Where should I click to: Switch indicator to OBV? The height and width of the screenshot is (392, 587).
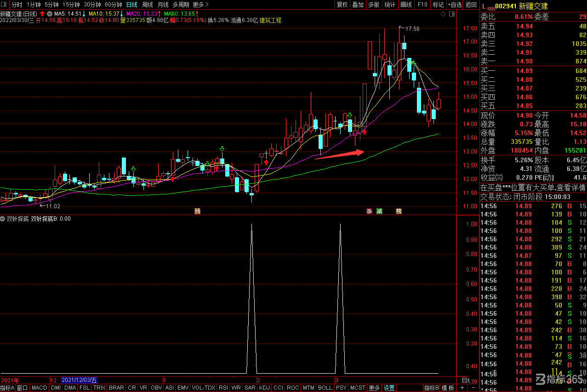pos(156,388)
